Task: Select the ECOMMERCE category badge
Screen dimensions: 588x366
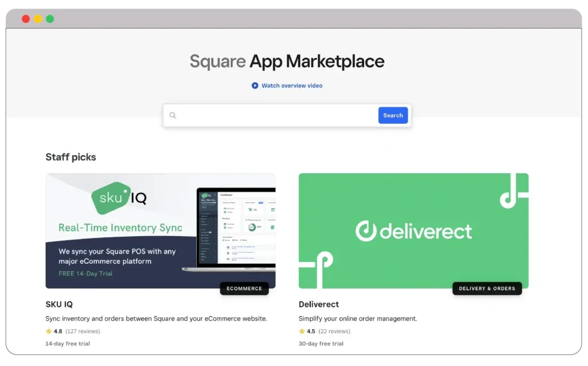Action: coord(244,288)
